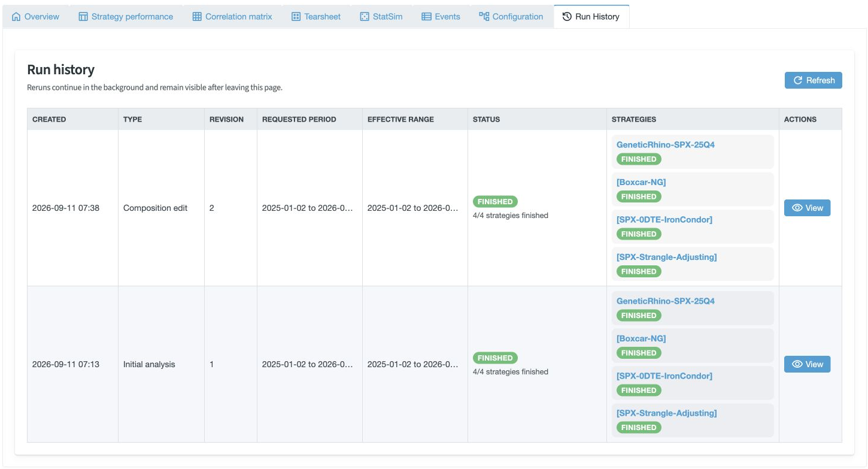Click the home icon on Overview tab
This screenshot has width=868, height=469.
tap(16, 17)
